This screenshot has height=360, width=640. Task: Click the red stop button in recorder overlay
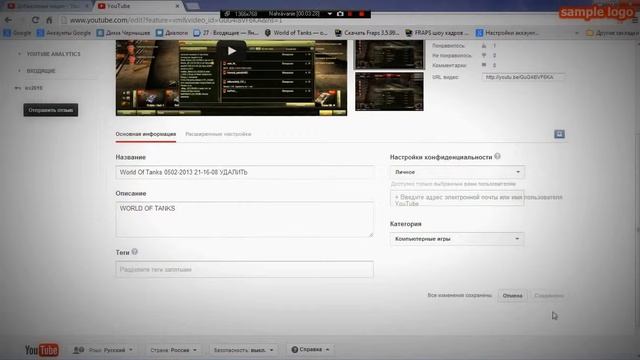[x=362, y=13]
